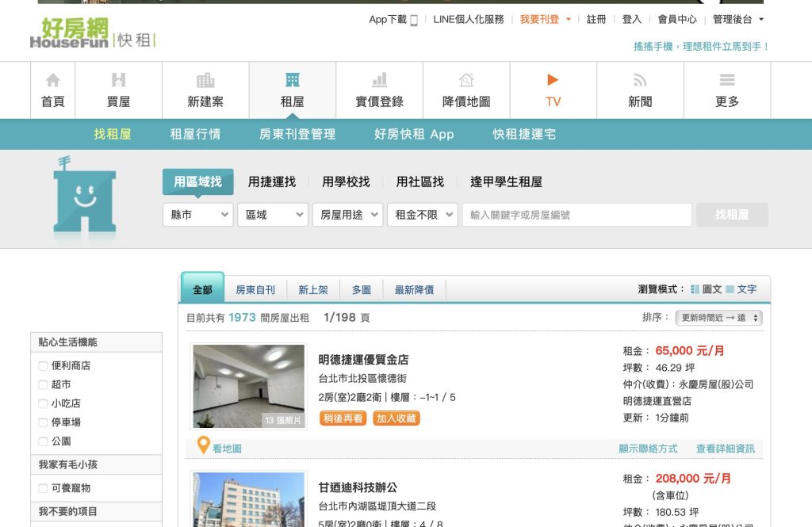The height and width of the screenshot is (527, 812).
Task: Open the 租金不限 rent dropdown
Action: pos(422,215)
